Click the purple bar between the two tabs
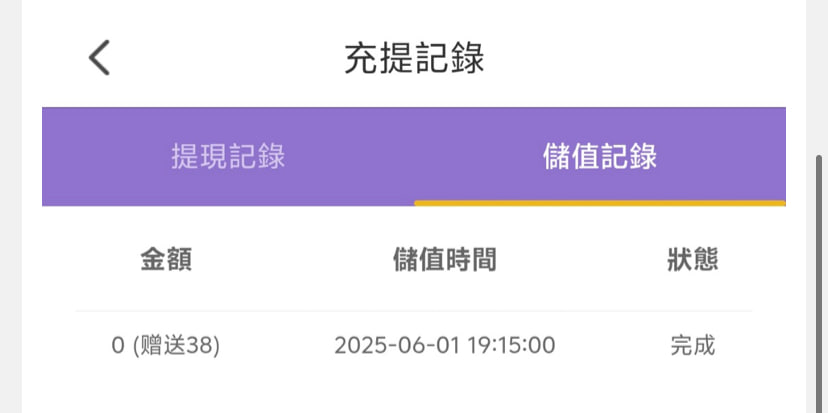Screen dimensions: 828x413 point(414,157)
